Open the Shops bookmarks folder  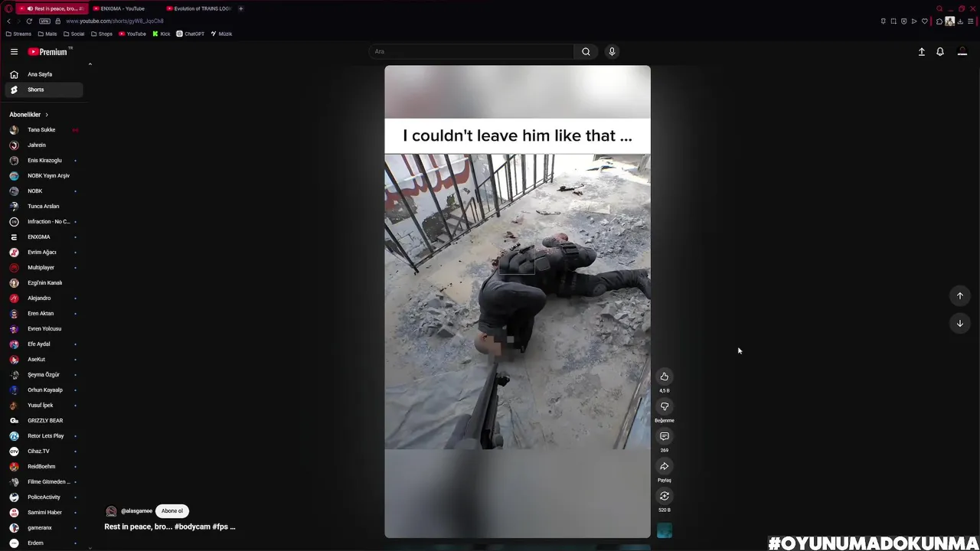point(101,34)
